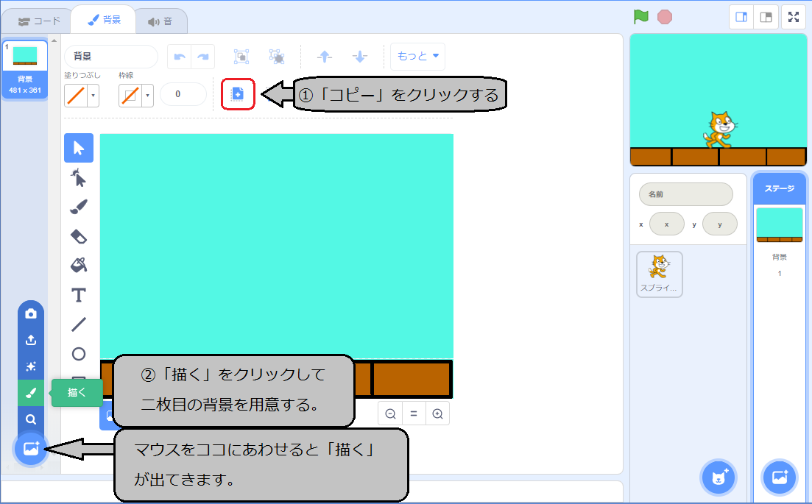Switch to small stage layout
Screen dimensions: 812x504
coord(741,17)
